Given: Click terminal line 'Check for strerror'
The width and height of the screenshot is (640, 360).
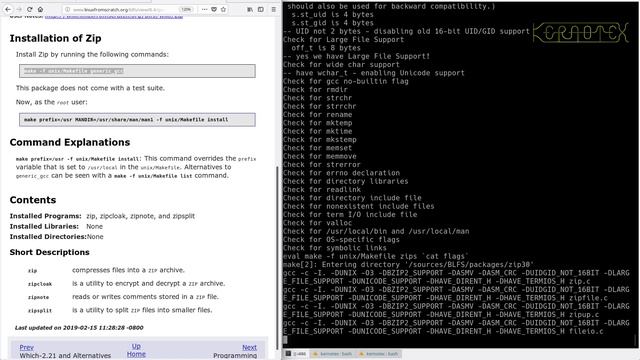Looking at the screenshot, I should 322,164.
